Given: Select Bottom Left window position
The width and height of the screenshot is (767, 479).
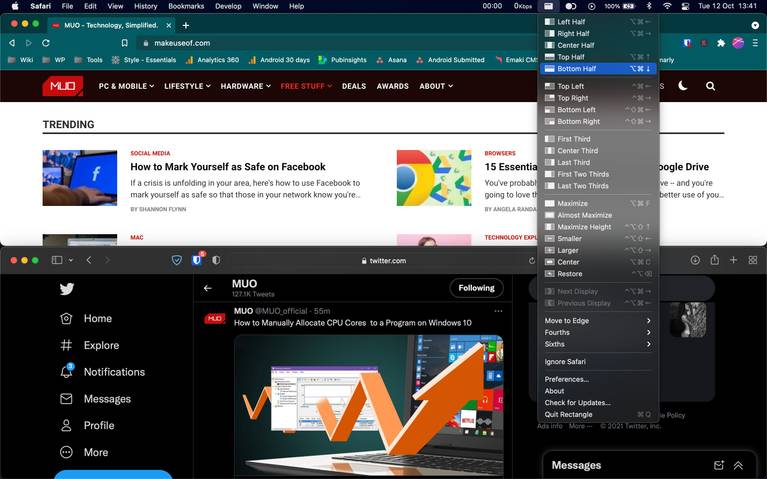Looking at the screenshot, I should tap(598, 110).
